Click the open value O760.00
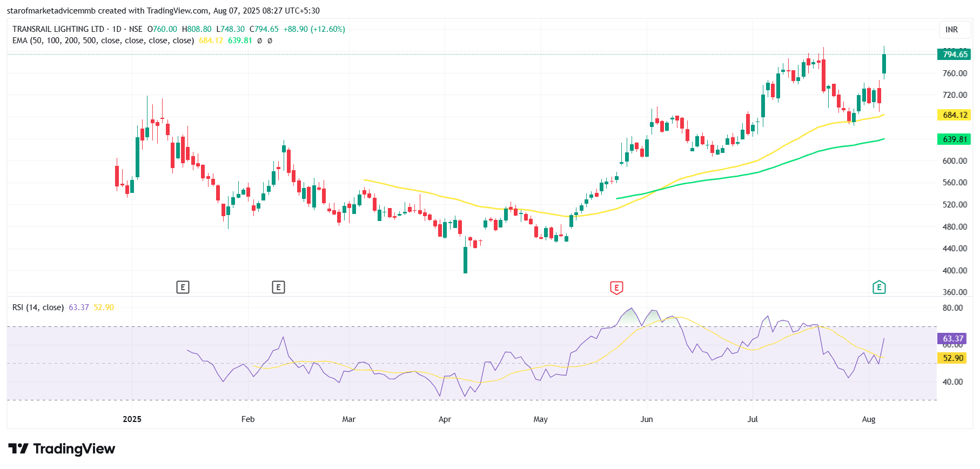 click(x=162, y=29)
